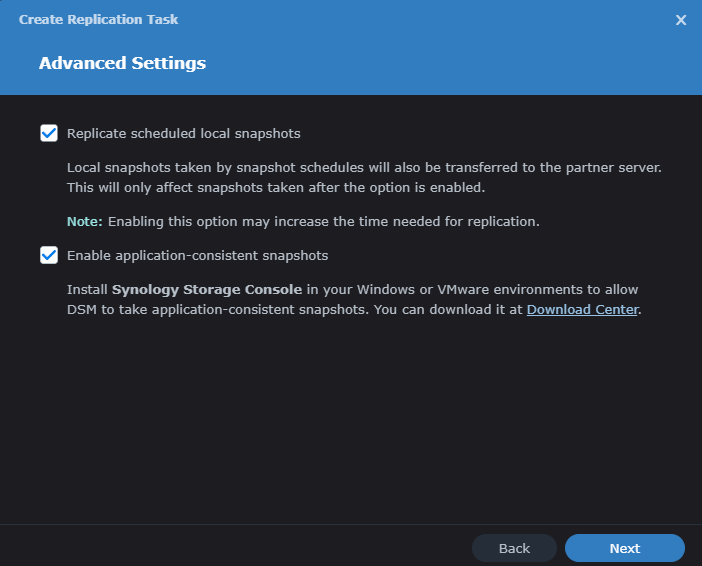This screenshot has height=566, width=702.
Task: Go back with the Back button
Action: click(514, 548)
